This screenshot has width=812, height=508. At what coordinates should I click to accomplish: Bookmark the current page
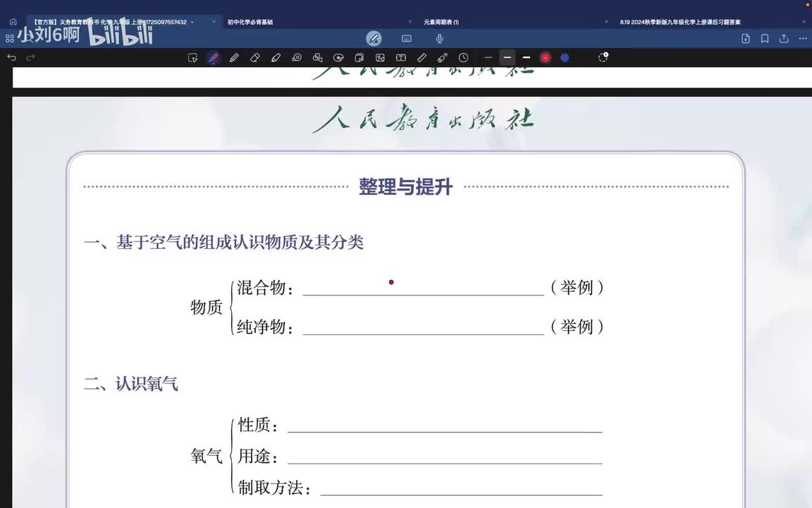click(765, 38)
